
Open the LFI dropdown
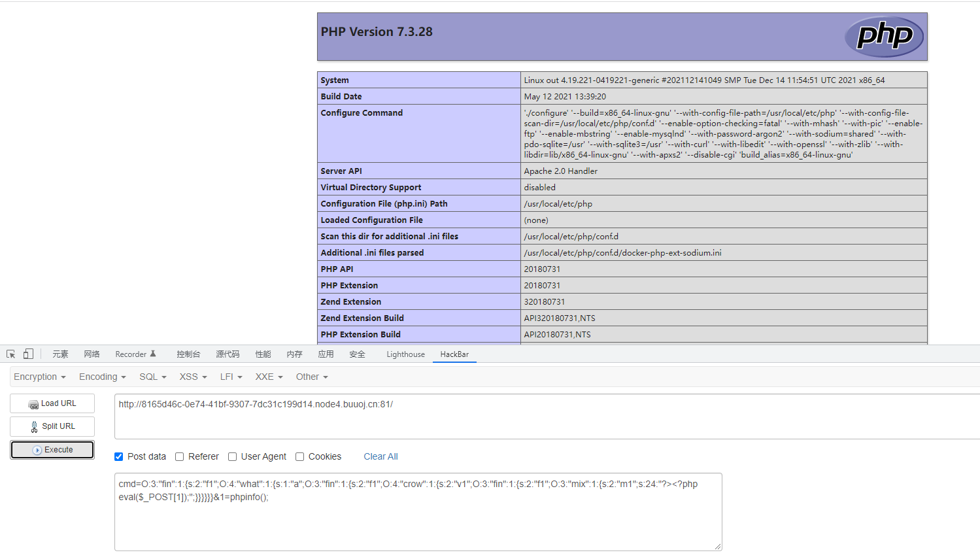tap(231, 377)
